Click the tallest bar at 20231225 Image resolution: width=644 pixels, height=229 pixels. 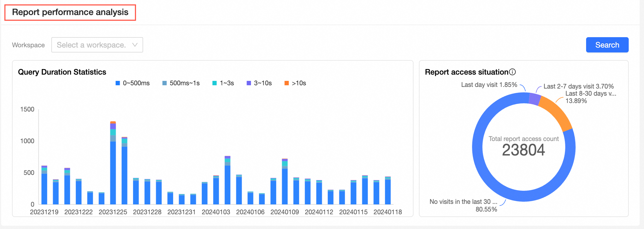click(x=113, y=163)
